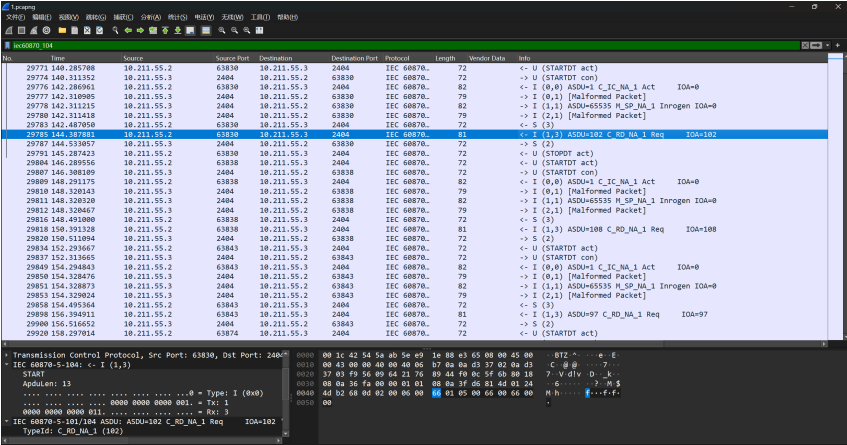847x445 pixels.
Task: Toggle auto scroll during live capture
Action: click(x=190, y=30)
